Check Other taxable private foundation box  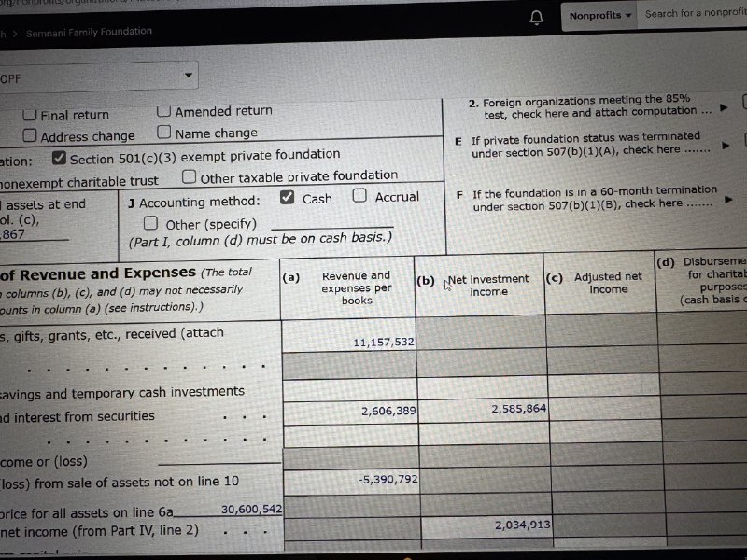point(190,176)
